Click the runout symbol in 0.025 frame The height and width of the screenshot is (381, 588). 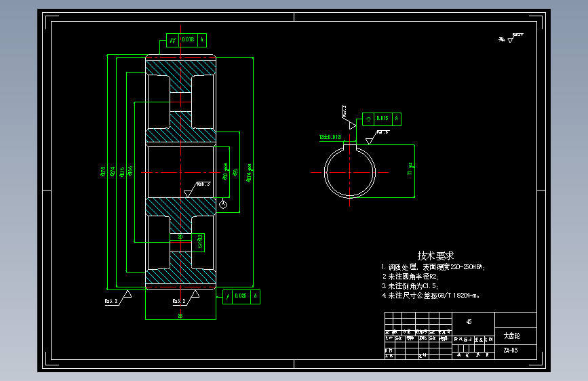click(228, 297)
